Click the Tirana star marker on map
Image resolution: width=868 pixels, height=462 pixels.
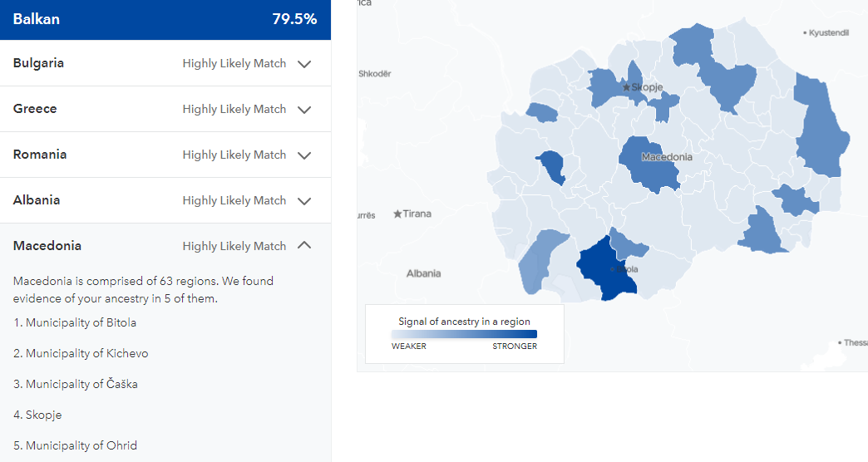397,214
